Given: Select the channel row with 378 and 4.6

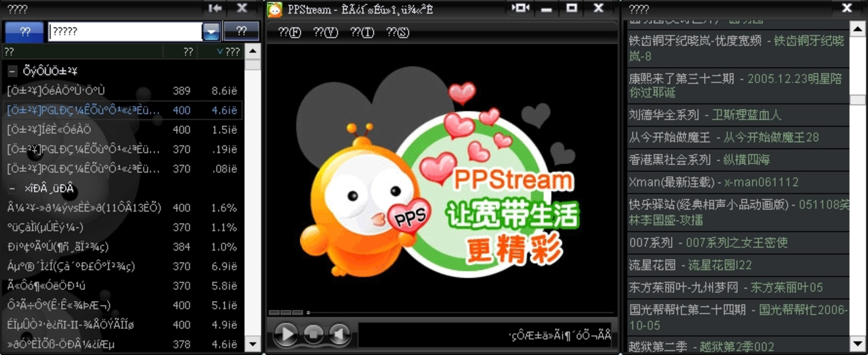Looking at the screenshot, I should pyautogui.click(x=123, y=344).
